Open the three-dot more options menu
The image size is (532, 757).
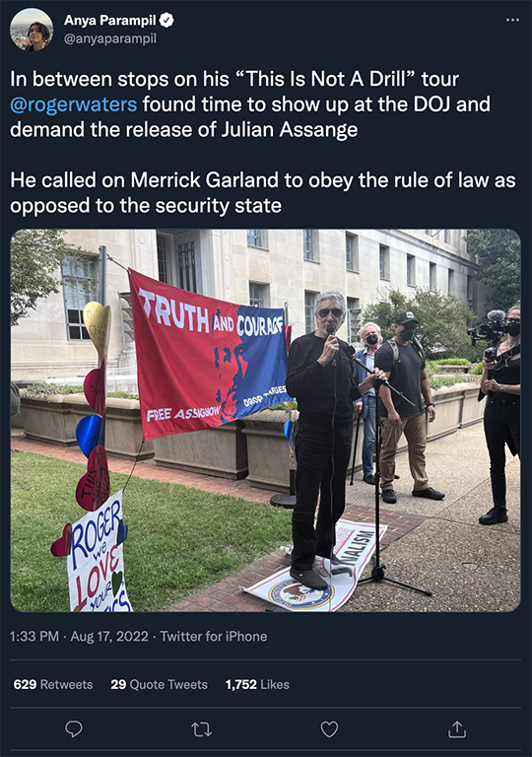[x=512, y=21]
